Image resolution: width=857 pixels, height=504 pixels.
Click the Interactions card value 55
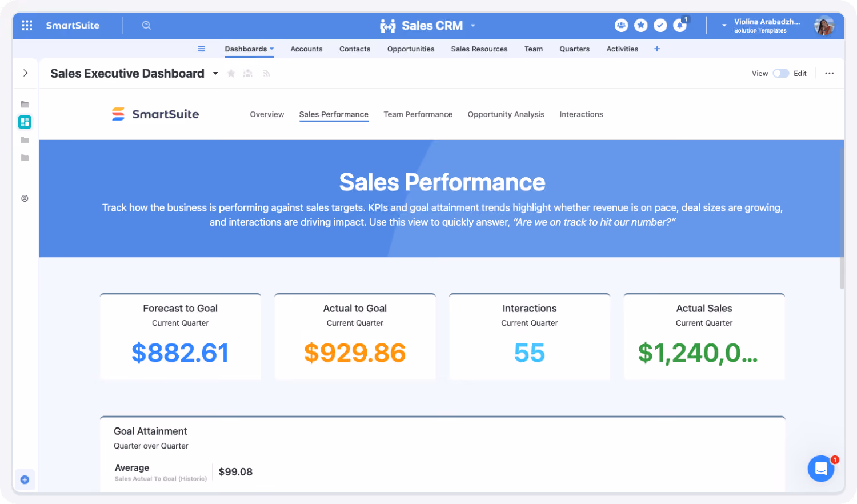[530, 353]
